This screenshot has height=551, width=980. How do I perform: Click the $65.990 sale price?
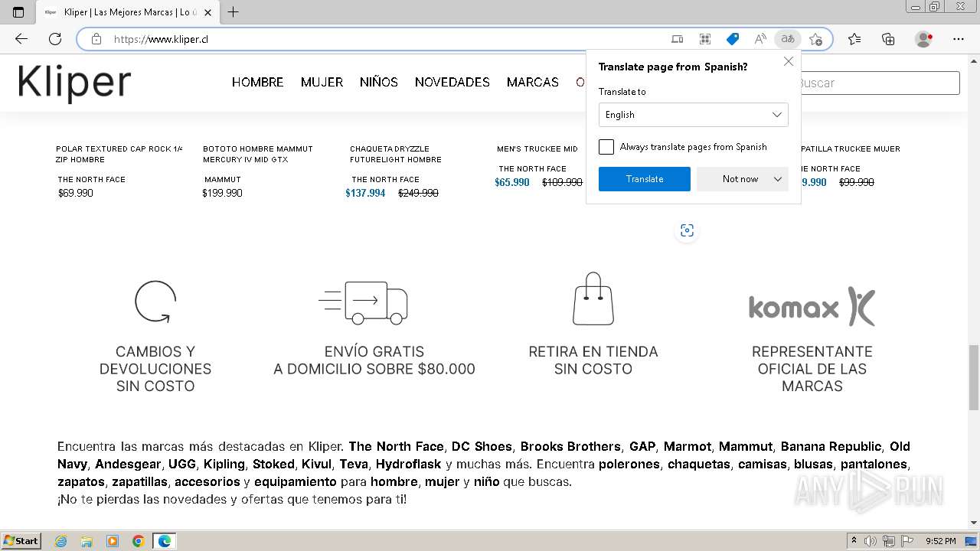[512, 183]
